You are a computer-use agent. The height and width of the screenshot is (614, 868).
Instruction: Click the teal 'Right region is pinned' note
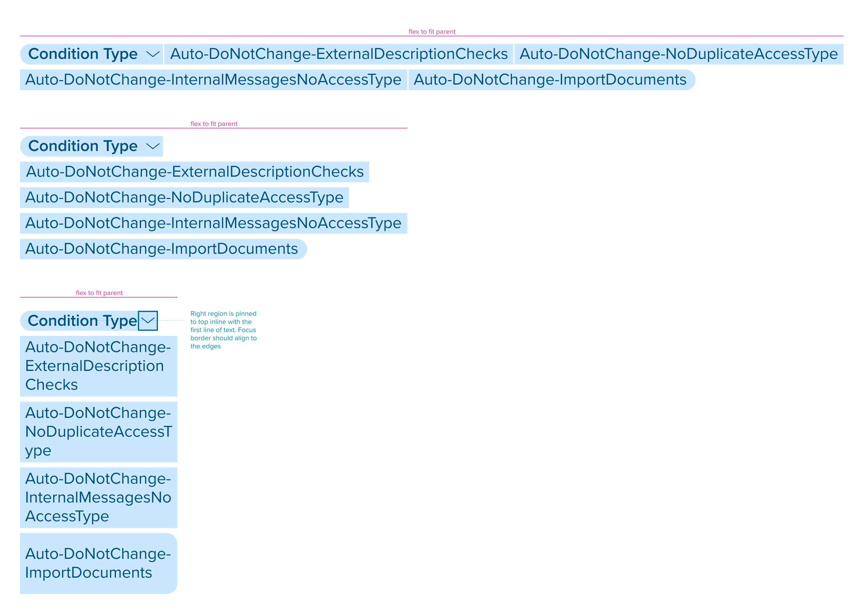(x=223, y=330)
